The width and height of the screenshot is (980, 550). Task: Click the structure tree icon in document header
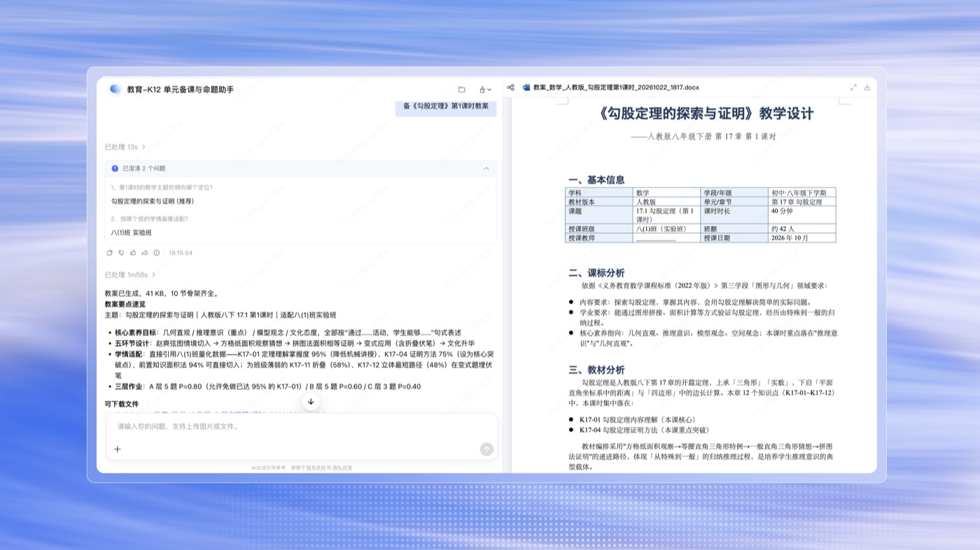click(x=511, y=87)
